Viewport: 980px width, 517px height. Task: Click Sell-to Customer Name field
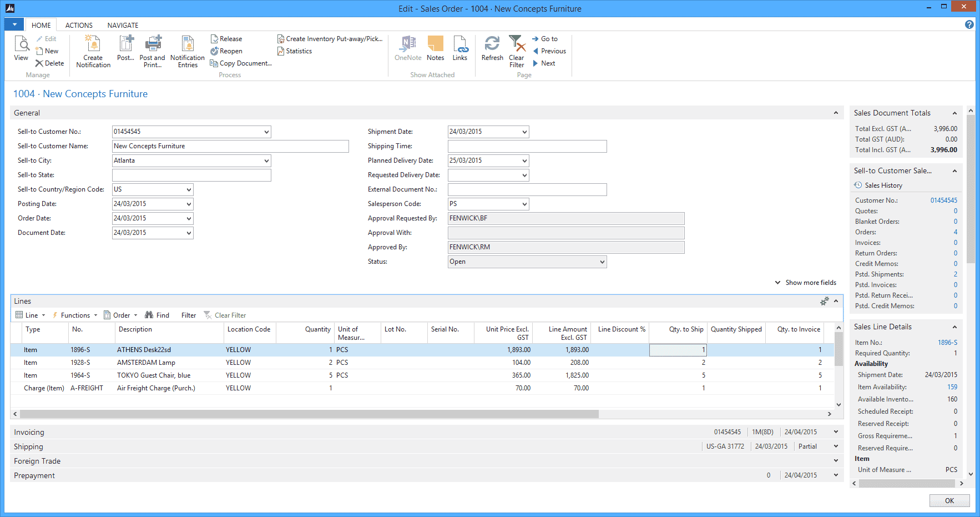pos(230,147)
